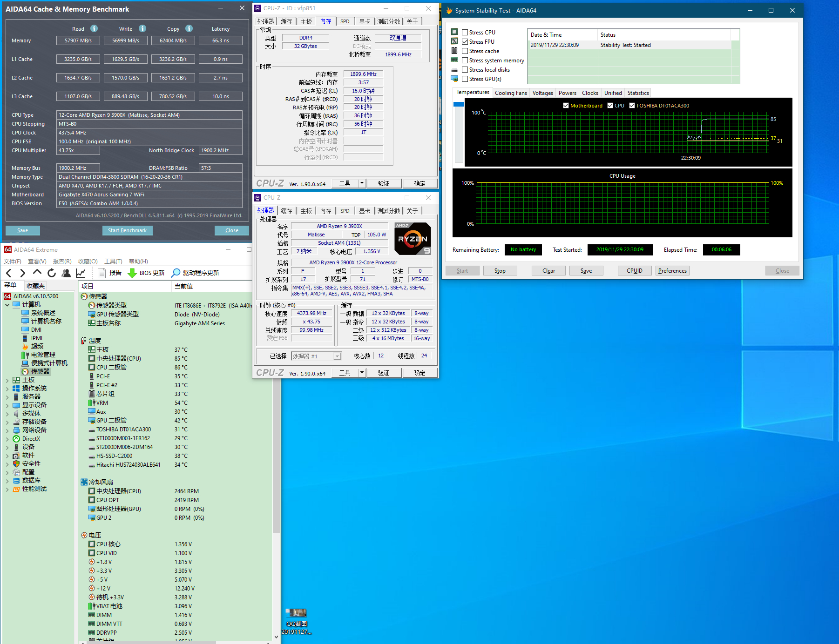Screen dimensions: 839x644
Task: Select 电源管理 item in tree
Action: tap(43, 355)
